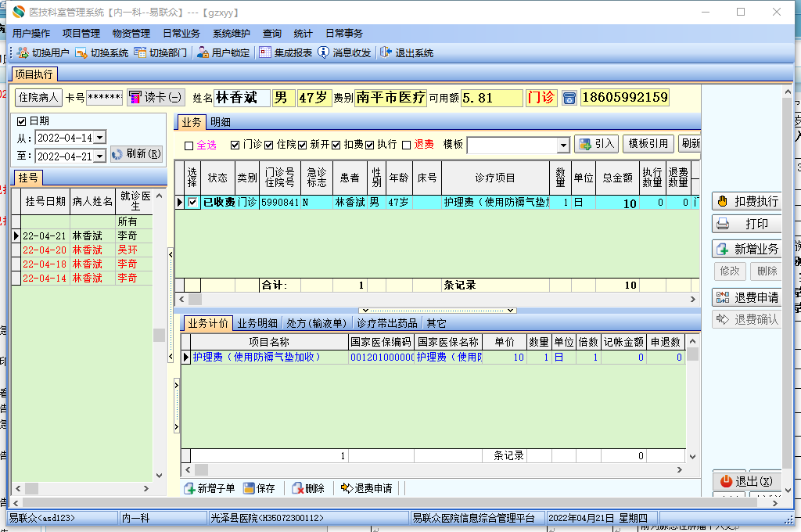
Task: Click the up arrow in 就诊医生 column header
Action: tap(159, 196)
